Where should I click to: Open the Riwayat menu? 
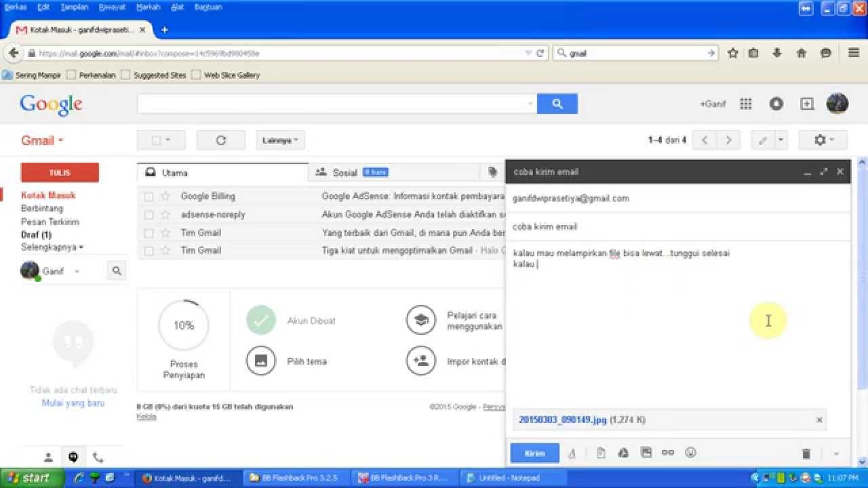[x=112, y=7]
